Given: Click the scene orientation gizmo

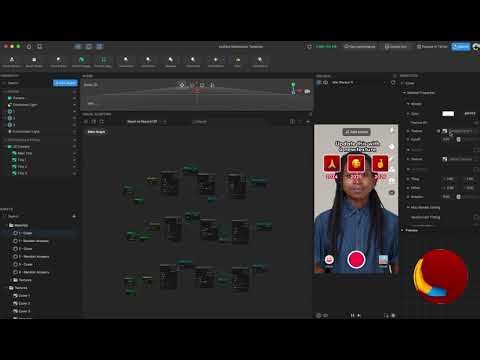Looking at the screenshot, I should coord(293,88).
